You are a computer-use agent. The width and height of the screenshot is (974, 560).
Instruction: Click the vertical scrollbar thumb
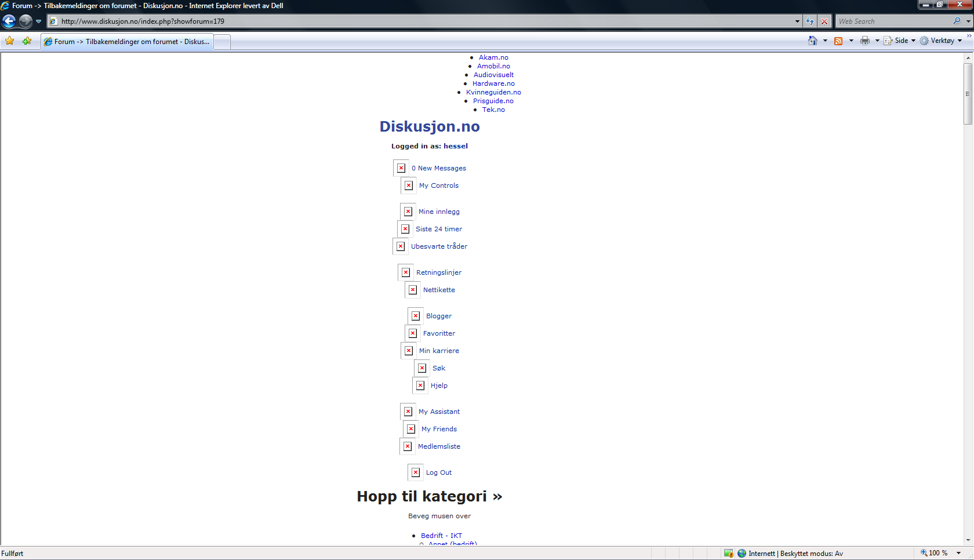tap(968, 93)
